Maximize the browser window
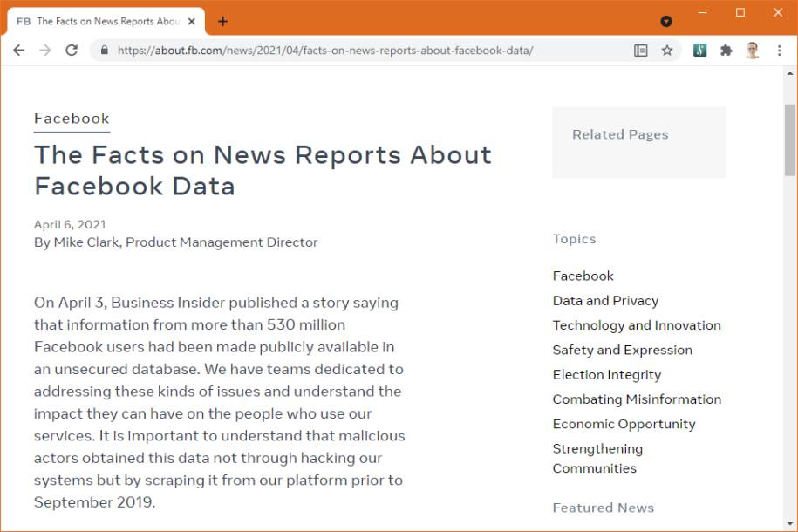 click(x=740, y=13)
